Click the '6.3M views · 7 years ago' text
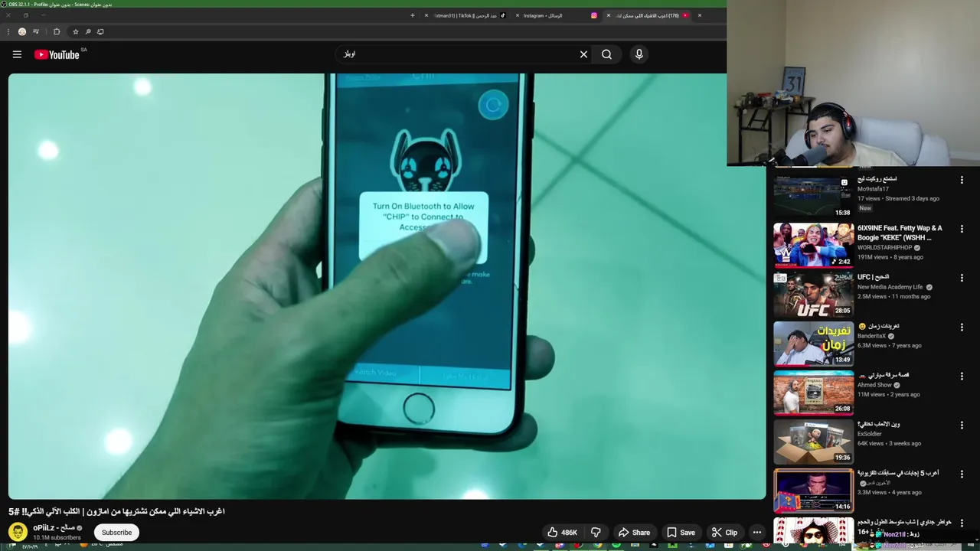 [889, 345]
